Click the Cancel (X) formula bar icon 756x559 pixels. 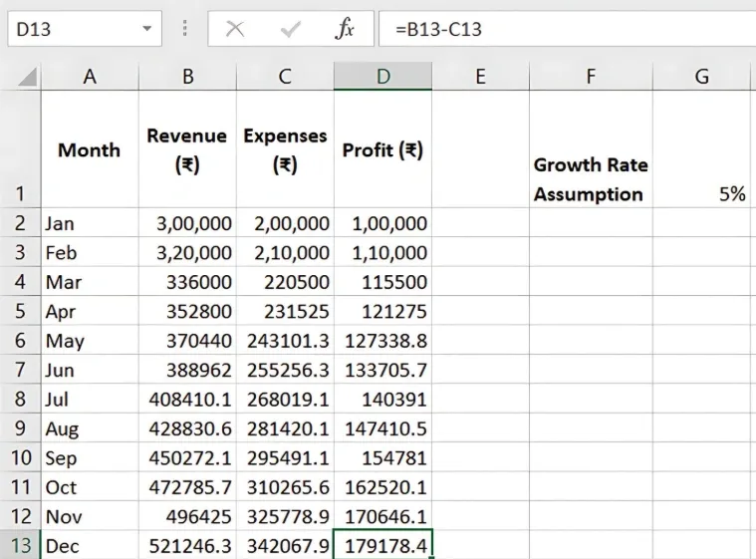coord(235,29)
